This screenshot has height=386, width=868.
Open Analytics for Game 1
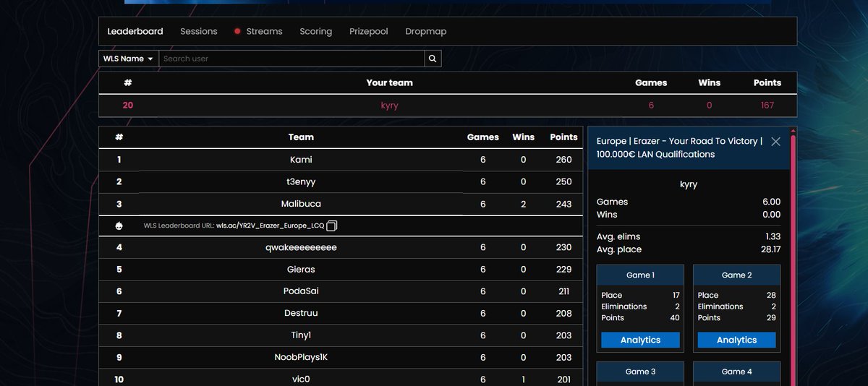coord(640,340)
